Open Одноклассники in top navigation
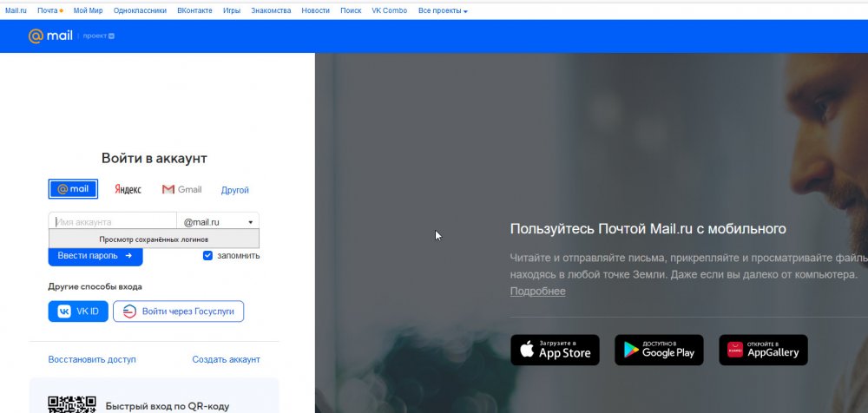Screen dimensions: 868x413 139,10
